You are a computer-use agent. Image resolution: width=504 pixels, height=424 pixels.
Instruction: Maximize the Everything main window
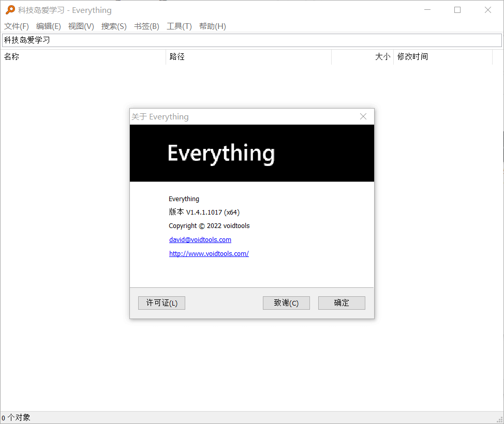point(457,10)
